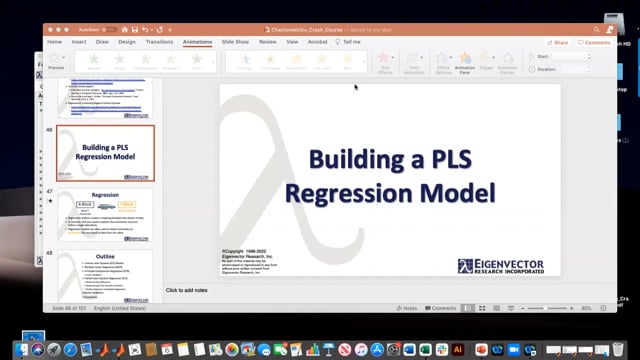Switch to the Insert tab
The image size is (640, 360).
(79, 42)
